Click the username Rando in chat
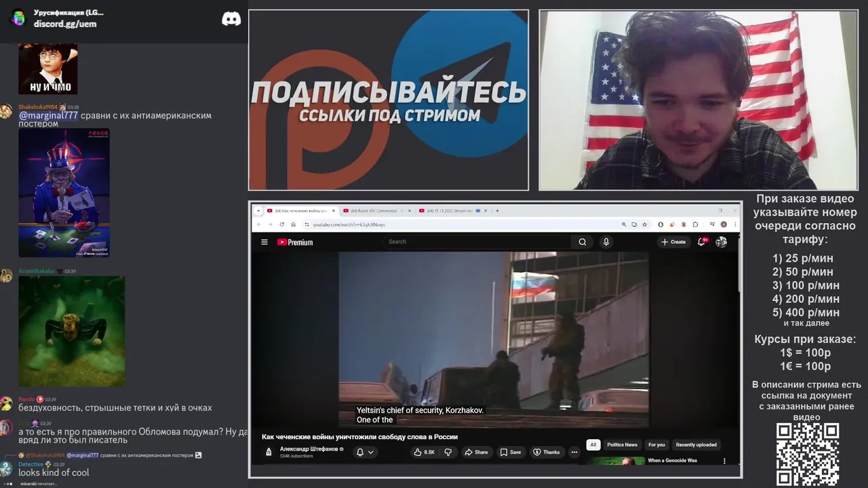This screenshot has height=488, width=868. click(x=26, y=399)
